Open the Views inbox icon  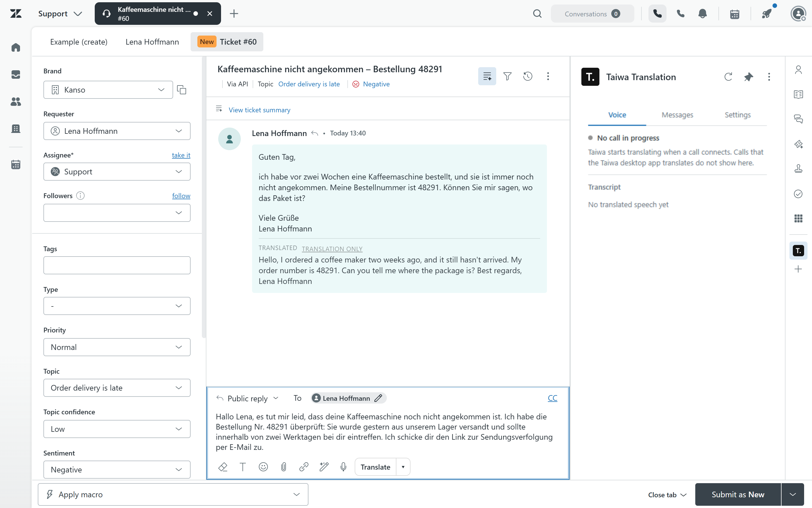coord(16,75)
